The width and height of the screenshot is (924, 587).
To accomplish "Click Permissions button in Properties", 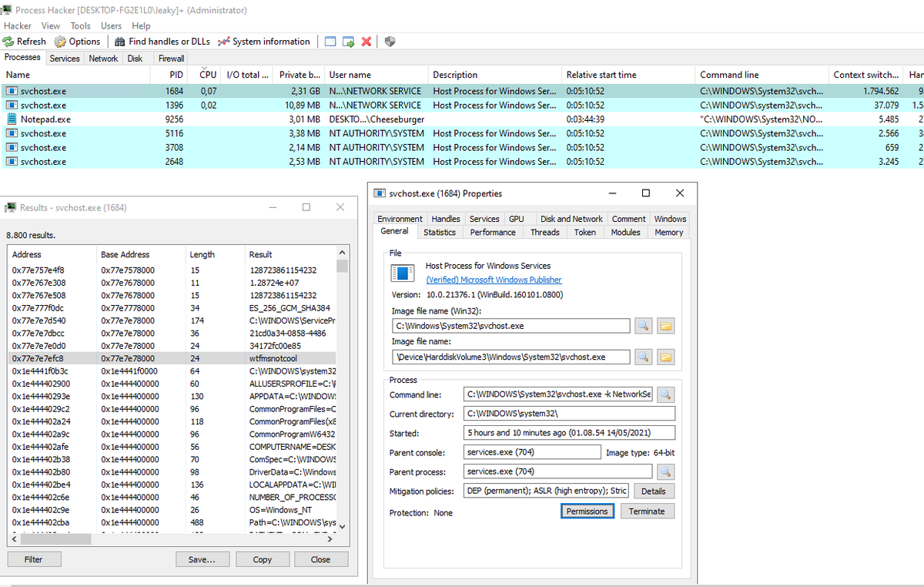I will pyautogui.click(x=587, y=512).
